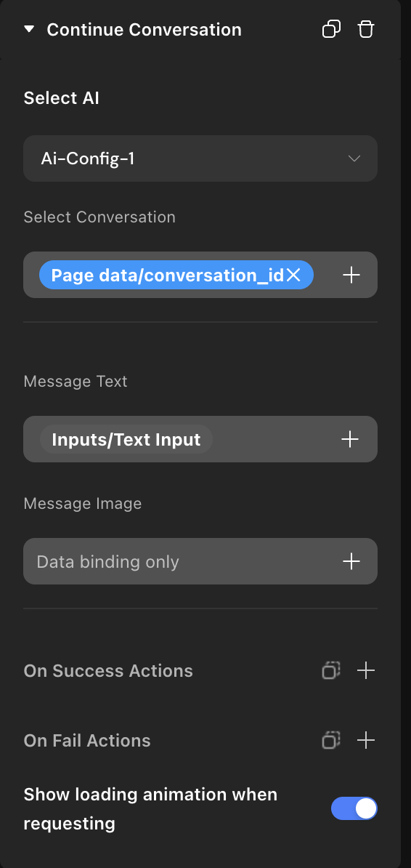Select the Page data/conversation_id tag

pyautogui.click(x=168, y=275)
